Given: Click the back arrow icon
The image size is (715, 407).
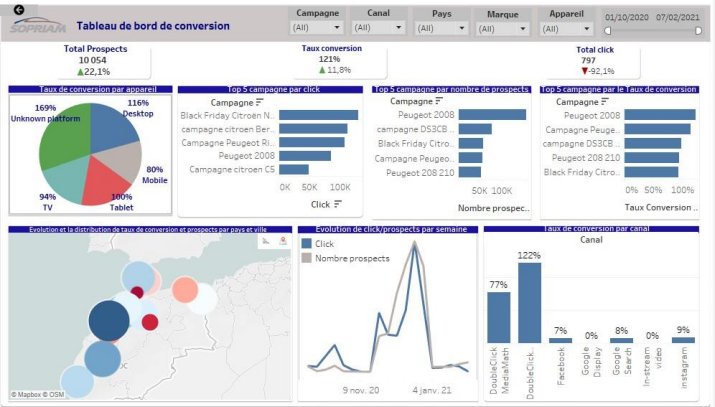Looking at the screenshot, I should (x=19, y=10).
